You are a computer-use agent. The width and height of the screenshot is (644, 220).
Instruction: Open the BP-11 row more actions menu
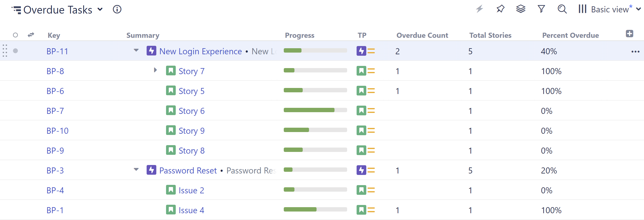click(635, 52)
